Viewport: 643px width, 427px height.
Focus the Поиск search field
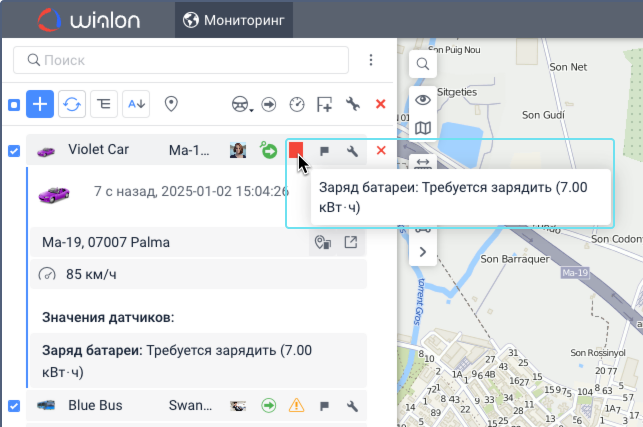coord(181,60)
